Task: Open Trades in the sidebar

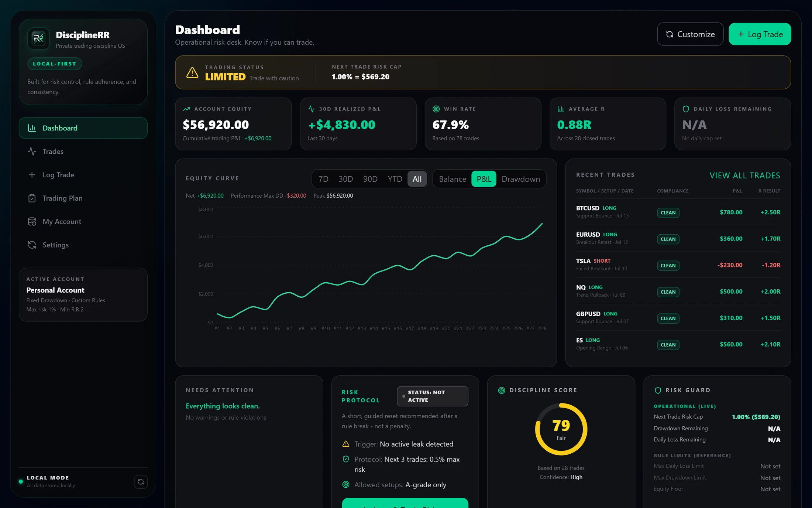Action: coord(83,151)
